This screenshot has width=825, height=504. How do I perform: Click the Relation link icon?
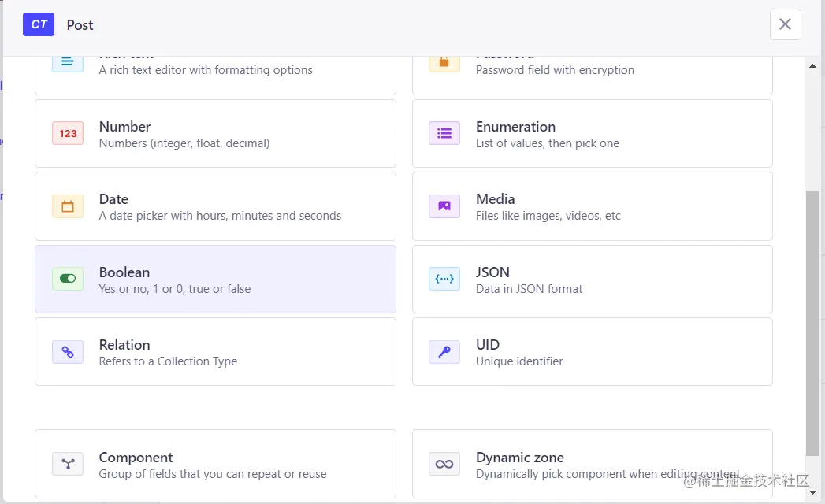pyautogui.click(x=68, y=352)
